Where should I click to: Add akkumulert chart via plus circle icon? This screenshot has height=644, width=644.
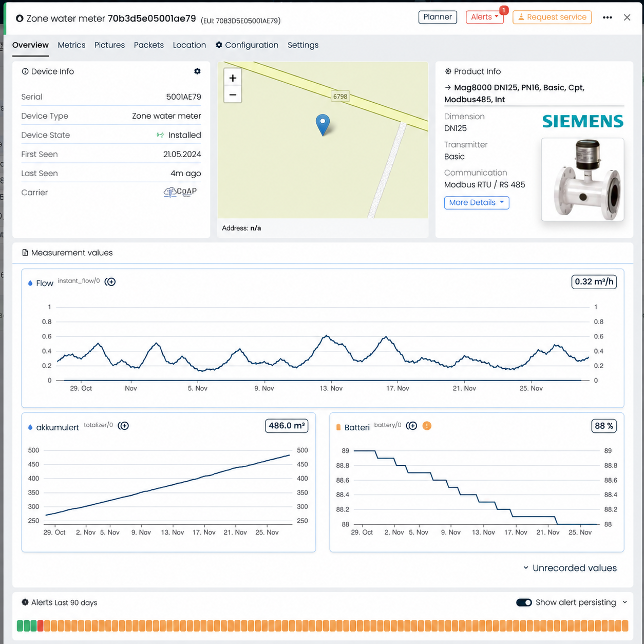point(123,426)
